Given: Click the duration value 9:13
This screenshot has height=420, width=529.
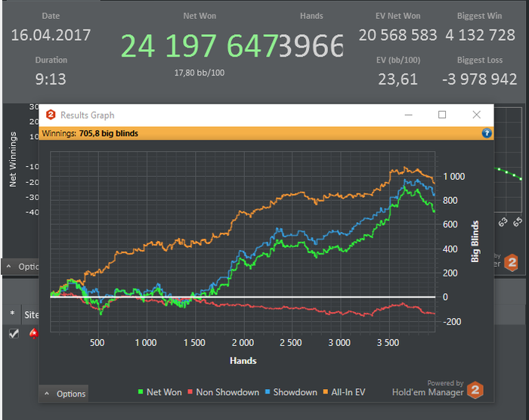Looking at the screenshot, I should point(51,79).
